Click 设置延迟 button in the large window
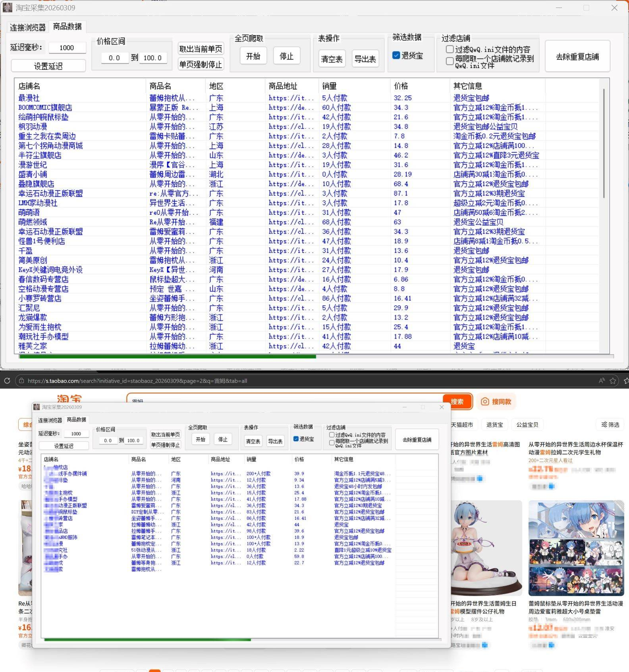This screenshot has width=629, height=672. (x=48, y=66)
